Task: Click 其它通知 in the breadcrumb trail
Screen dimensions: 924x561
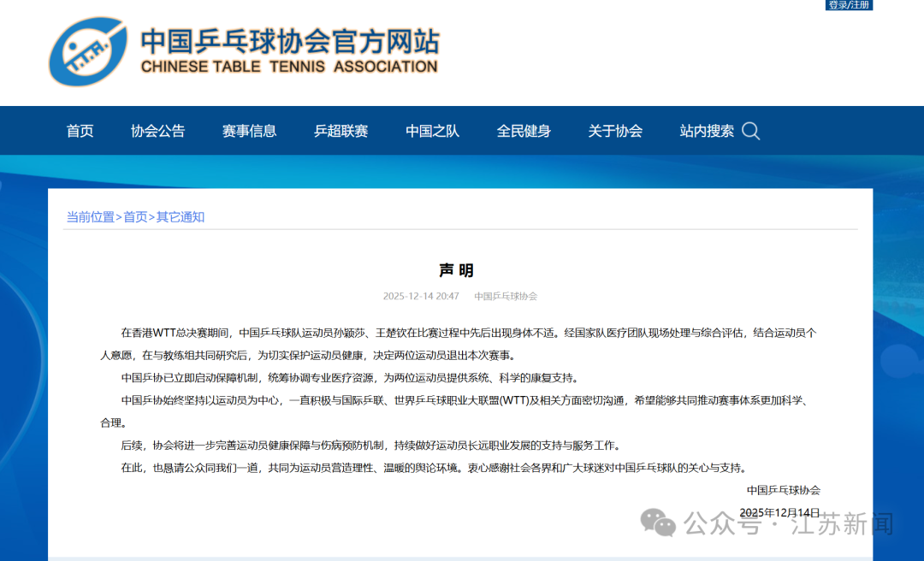Action: click(x=180, y=217)
